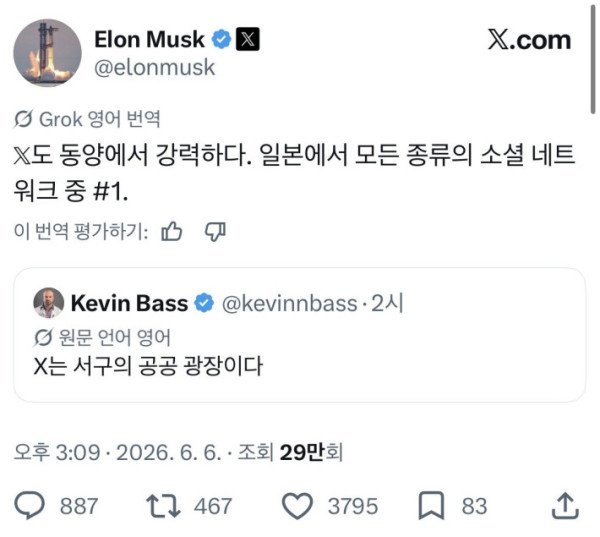Rate the translation with thumbs down
This screenshot has width=600, height=537.
215,232
